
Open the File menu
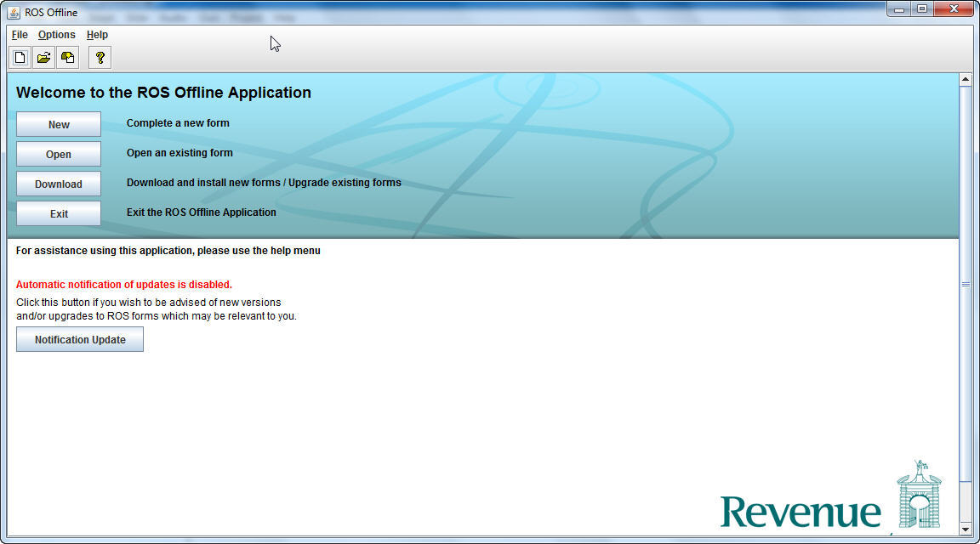pyautogui.click(x=20, y=35)
